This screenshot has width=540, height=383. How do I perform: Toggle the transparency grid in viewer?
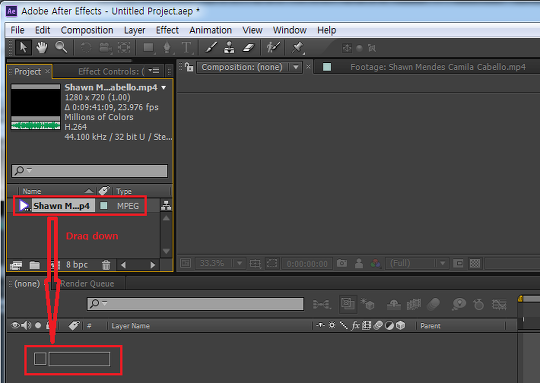coord(475,263)
